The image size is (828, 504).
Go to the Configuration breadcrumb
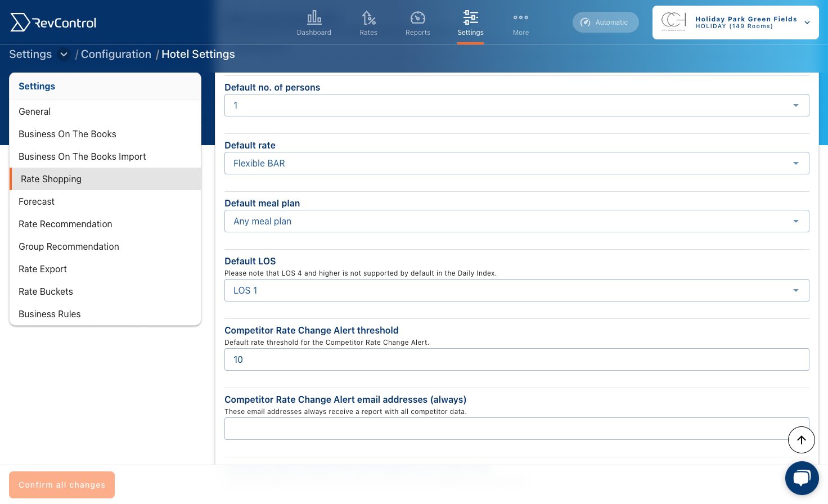[x=116, y=54]
